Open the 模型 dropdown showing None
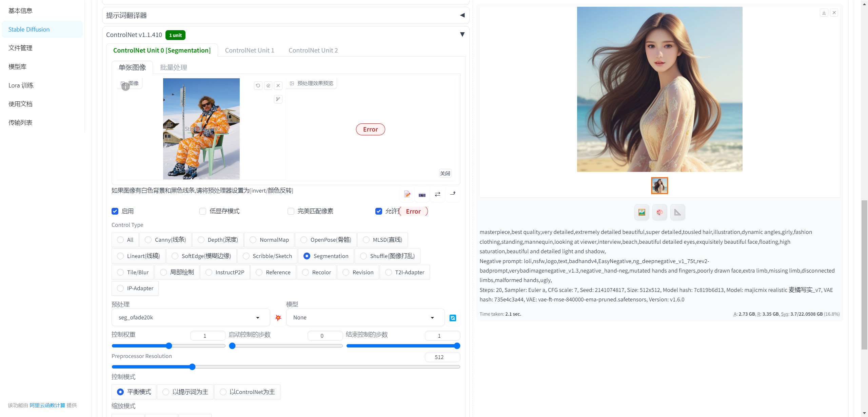Screen dimensions: 868x417 (x=365, y=317)
